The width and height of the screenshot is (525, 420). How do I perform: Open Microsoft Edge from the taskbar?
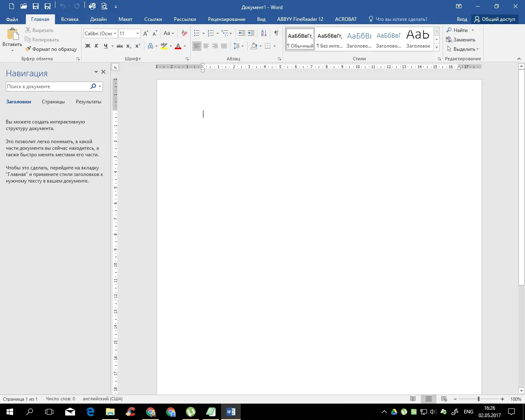(x=90, y=412)
